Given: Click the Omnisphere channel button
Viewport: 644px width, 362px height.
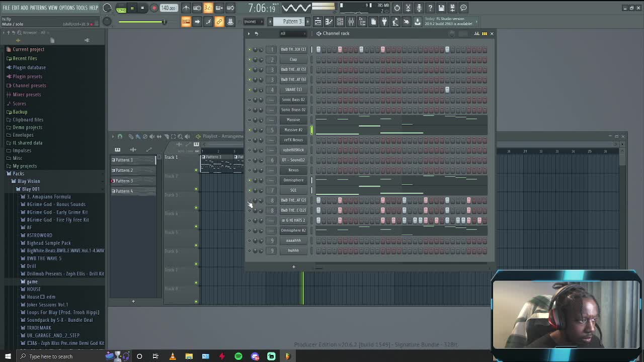Looking at the screenshot, I should [x=293, y=180].
